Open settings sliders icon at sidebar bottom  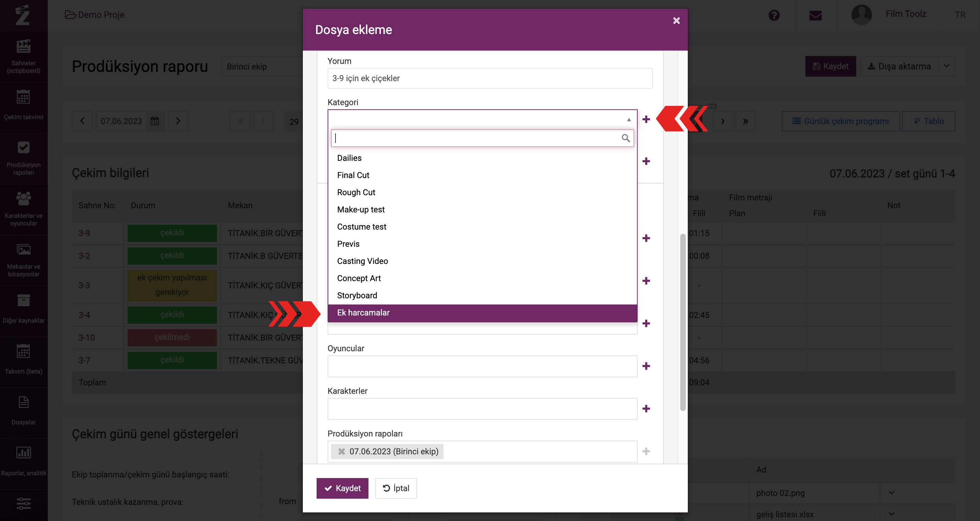tap(24, 503)
